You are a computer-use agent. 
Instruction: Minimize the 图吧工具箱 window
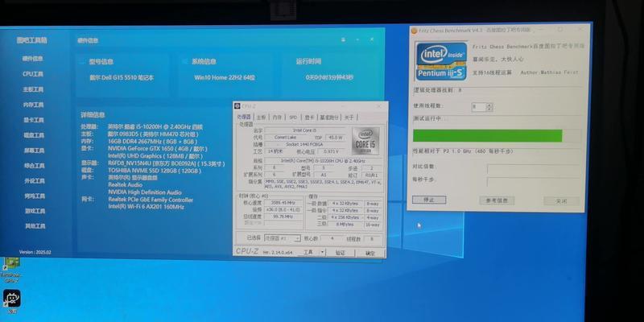click(x=357, y=39)
